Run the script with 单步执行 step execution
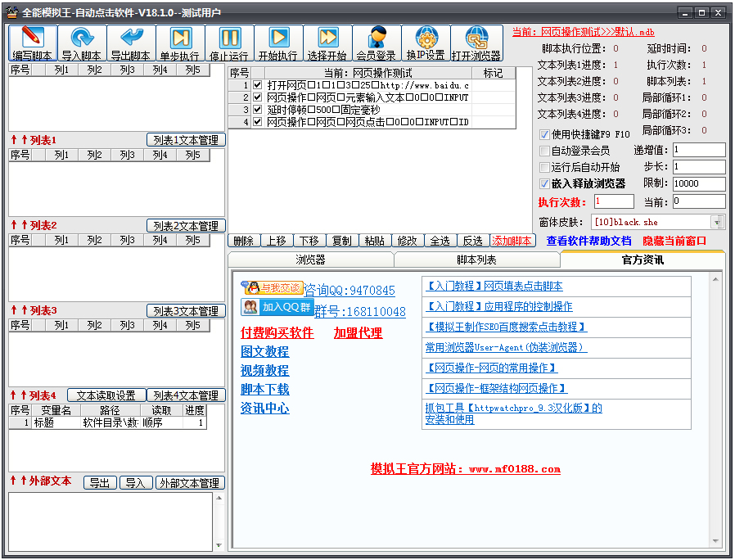735x560 pixels. click(x=179, y=42)
